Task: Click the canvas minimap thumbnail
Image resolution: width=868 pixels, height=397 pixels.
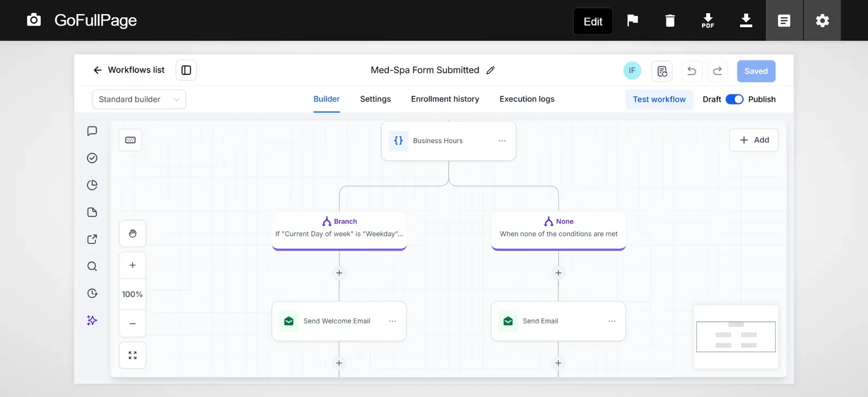Action: click(736, 337)
